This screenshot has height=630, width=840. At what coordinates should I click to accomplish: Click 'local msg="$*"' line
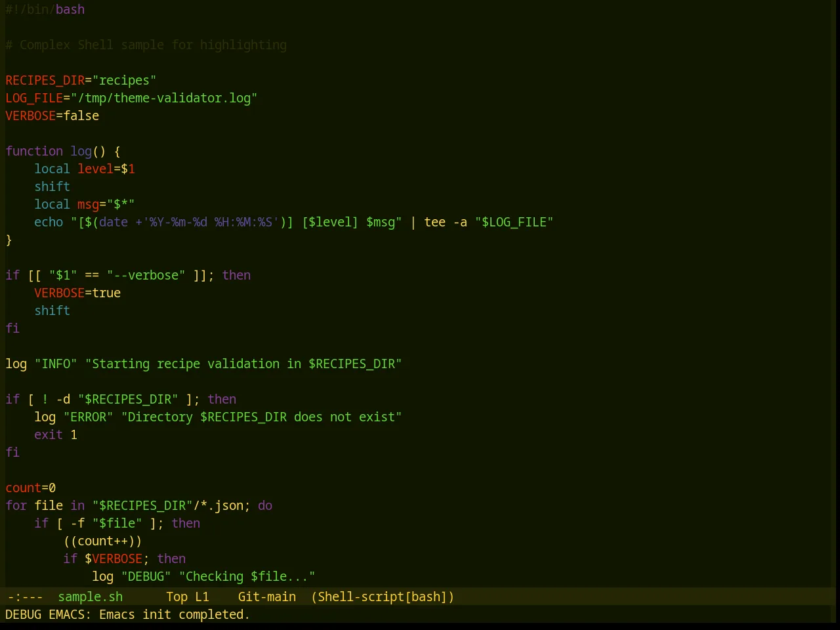[85, 204]
